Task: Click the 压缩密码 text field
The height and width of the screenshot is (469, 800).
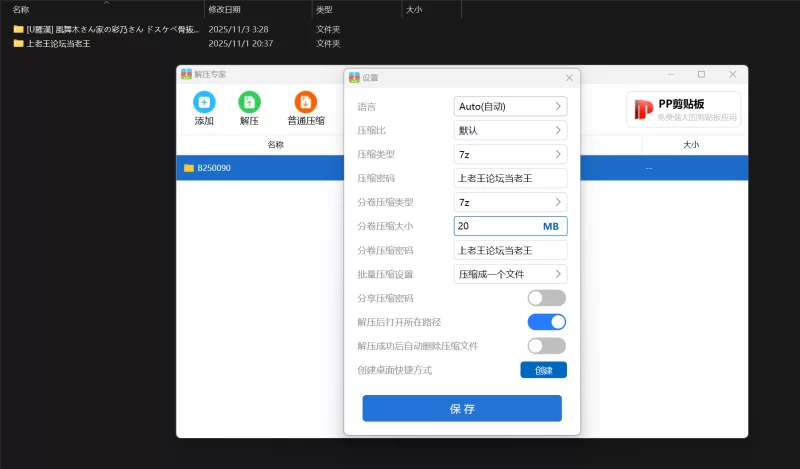Action: (x=510, y=178)
